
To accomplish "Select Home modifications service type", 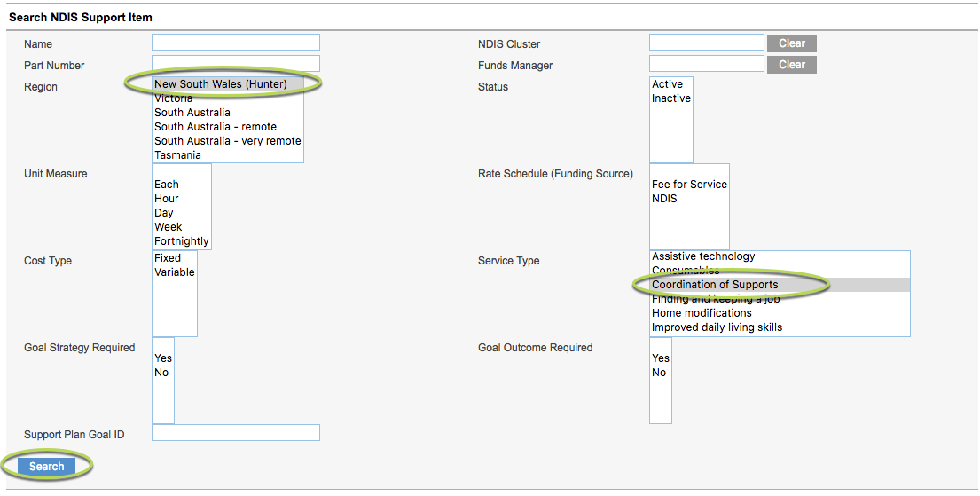I will point(780,312).
